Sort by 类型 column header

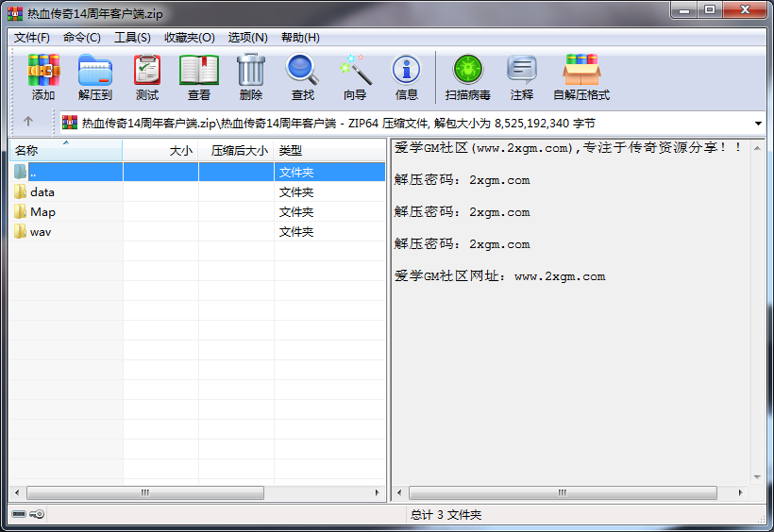(329, 151)
